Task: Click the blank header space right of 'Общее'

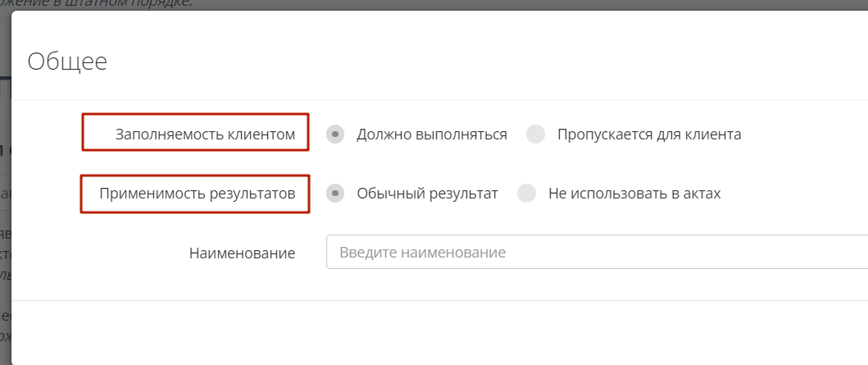Action: pyautogui.click(x=492, y=62)
